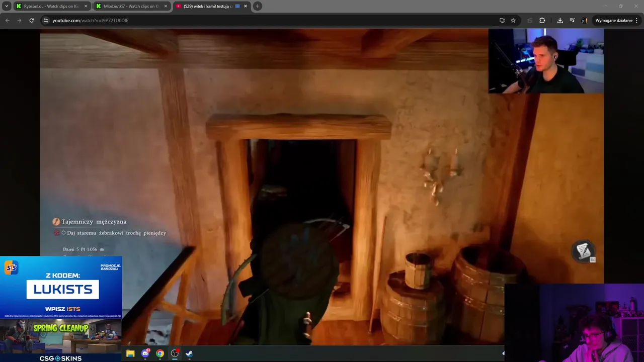This screenshot has height=362, width=644.
Task: Focus the youtube.com address bar
Action: click(272, 20)
